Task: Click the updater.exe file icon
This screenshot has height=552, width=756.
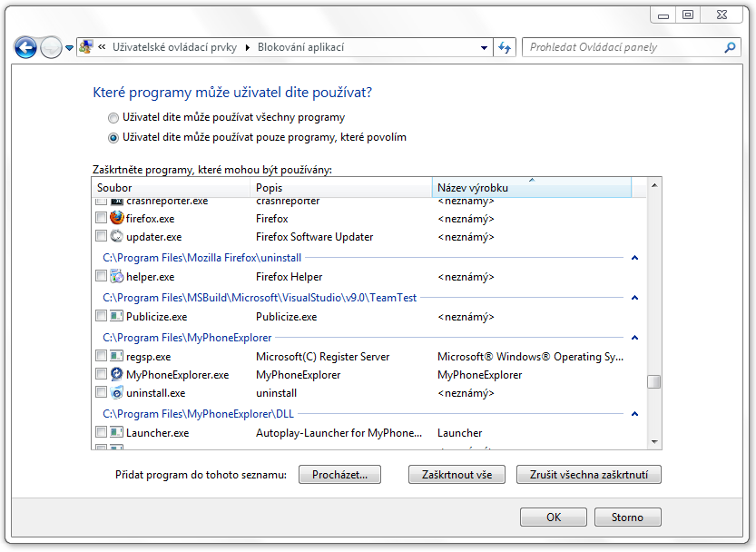Action: [x=117, y=236]
